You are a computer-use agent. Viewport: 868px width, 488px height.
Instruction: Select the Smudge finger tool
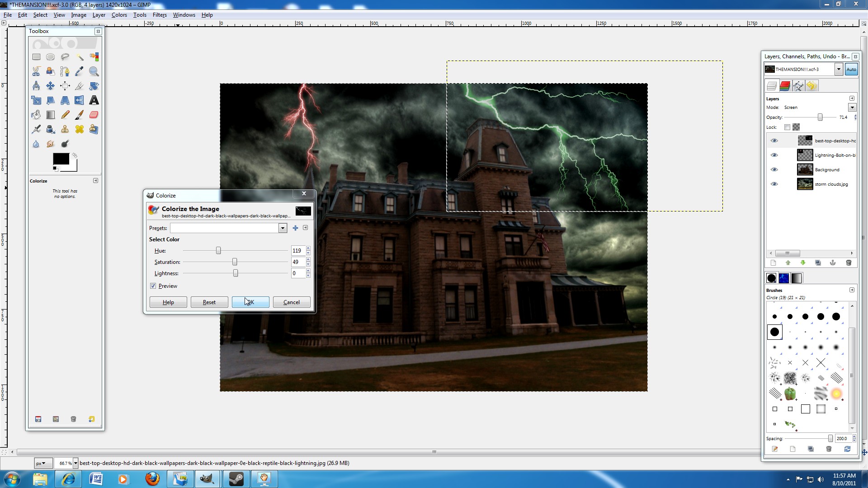tap(51, 144)
